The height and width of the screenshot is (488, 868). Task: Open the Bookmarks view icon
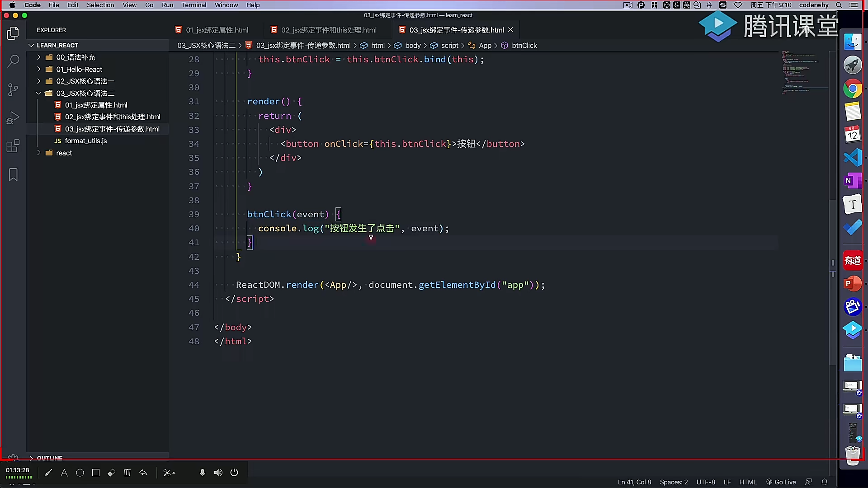pos(13,174)
